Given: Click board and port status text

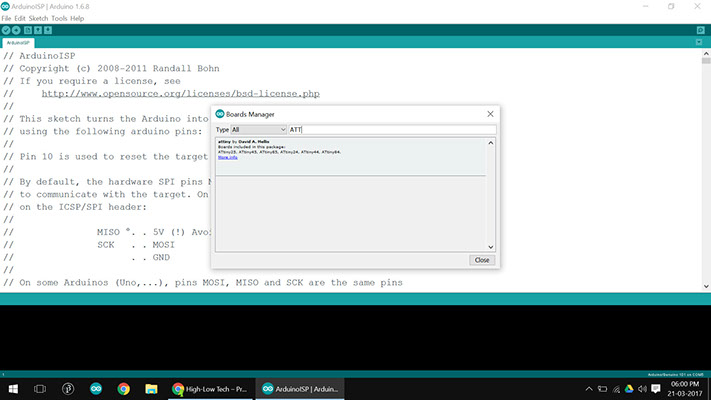Looking at the screenshot, I should 675,375.
